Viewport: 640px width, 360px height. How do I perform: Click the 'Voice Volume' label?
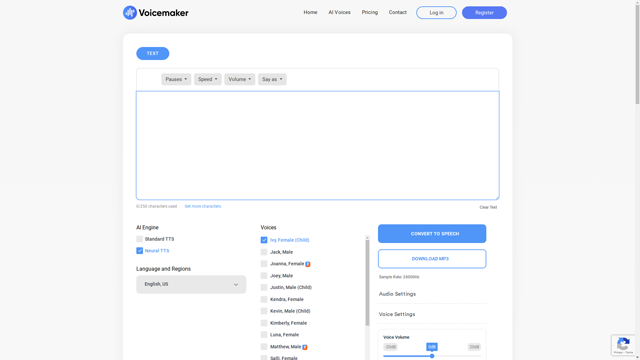point(396,337)
